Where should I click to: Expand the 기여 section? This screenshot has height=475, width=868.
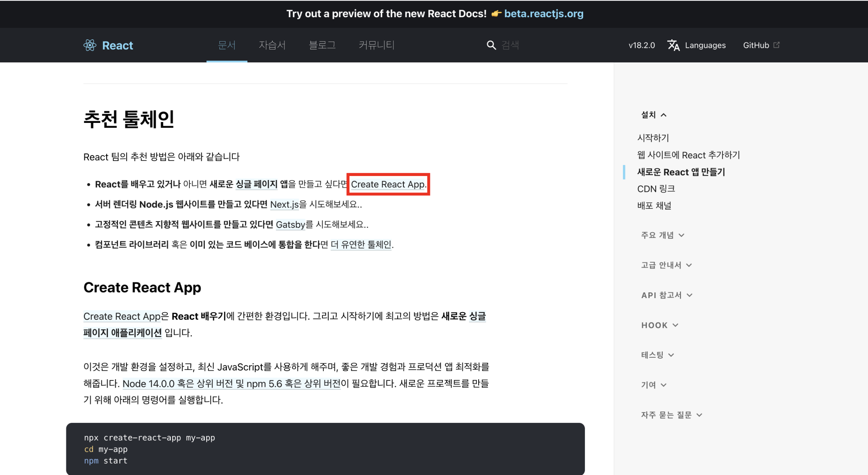(x=653, y=385)
